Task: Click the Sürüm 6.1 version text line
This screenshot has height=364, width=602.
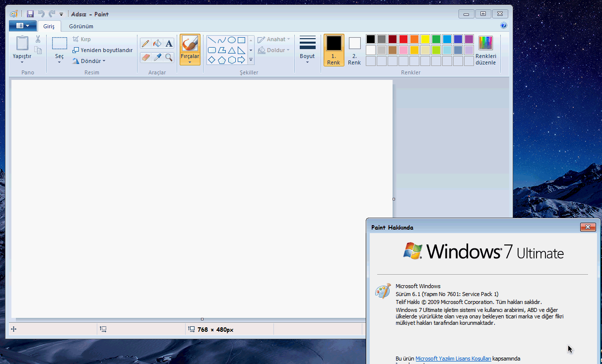Action: [x=447, y=294]
